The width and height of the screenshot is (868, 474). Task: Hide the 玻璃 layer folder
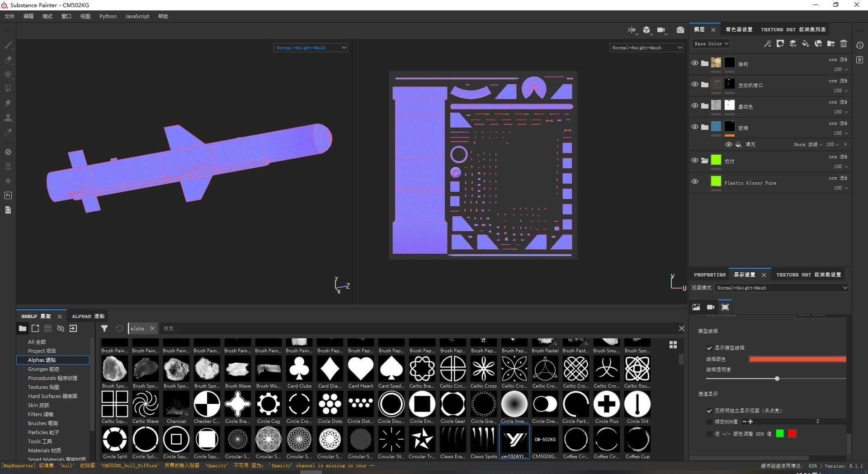[x=695, y=127]
